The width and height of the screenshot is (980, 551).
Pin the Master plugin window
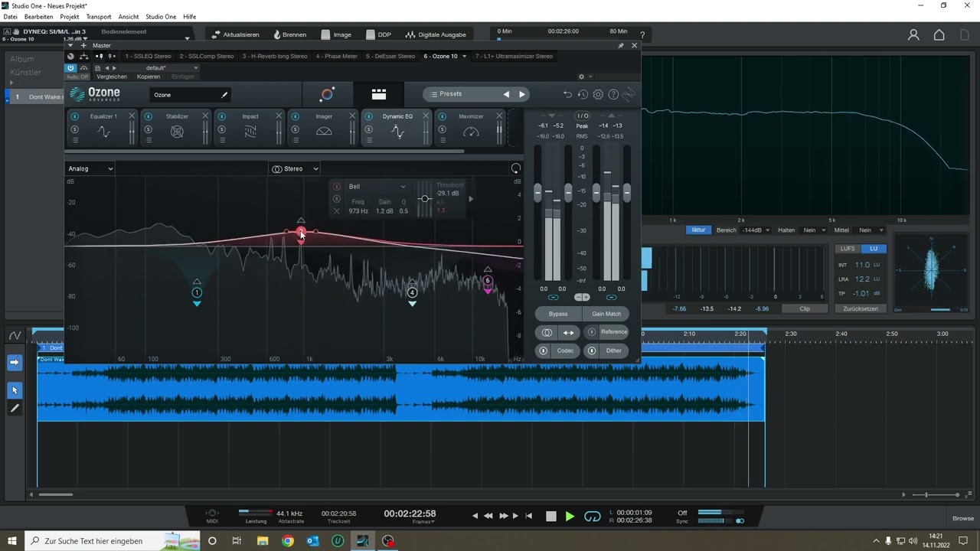[620, 46]
